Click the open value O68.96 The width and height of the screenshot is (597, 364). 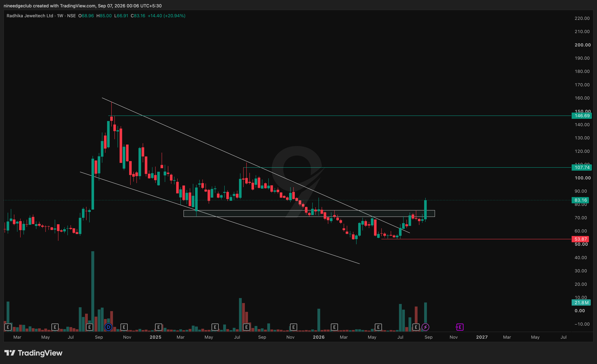pyautogui.click(x=86, y=16)
